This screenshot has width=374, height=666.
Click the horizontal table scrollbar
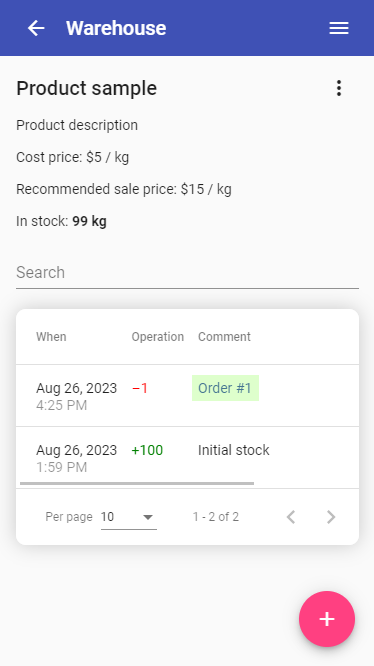(x=137, y=483)
